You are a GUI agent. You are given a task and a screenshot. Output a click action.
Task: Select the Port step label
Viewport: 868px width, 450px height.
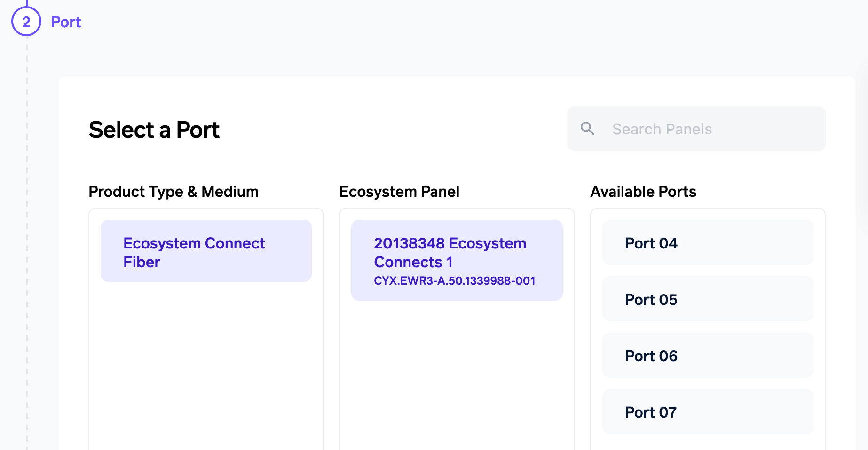[x=66, y=22]
